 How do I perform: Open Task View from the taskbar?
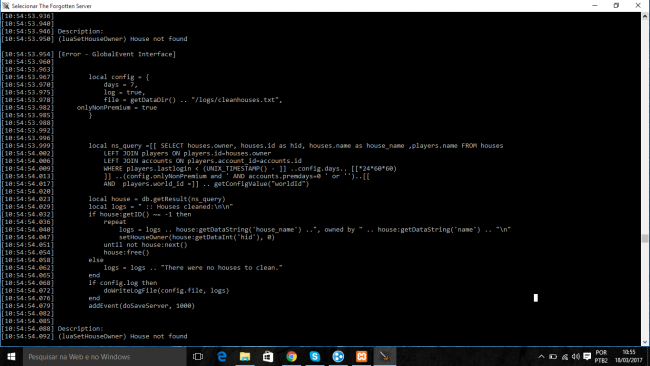pos(198,356)
